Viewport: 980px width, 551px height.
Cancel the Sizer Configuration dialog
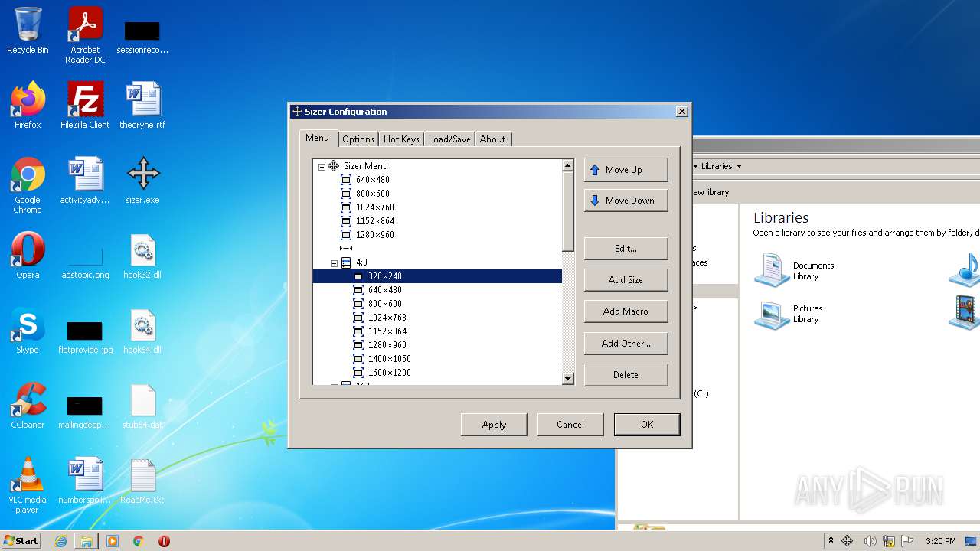tap(570, 425)
